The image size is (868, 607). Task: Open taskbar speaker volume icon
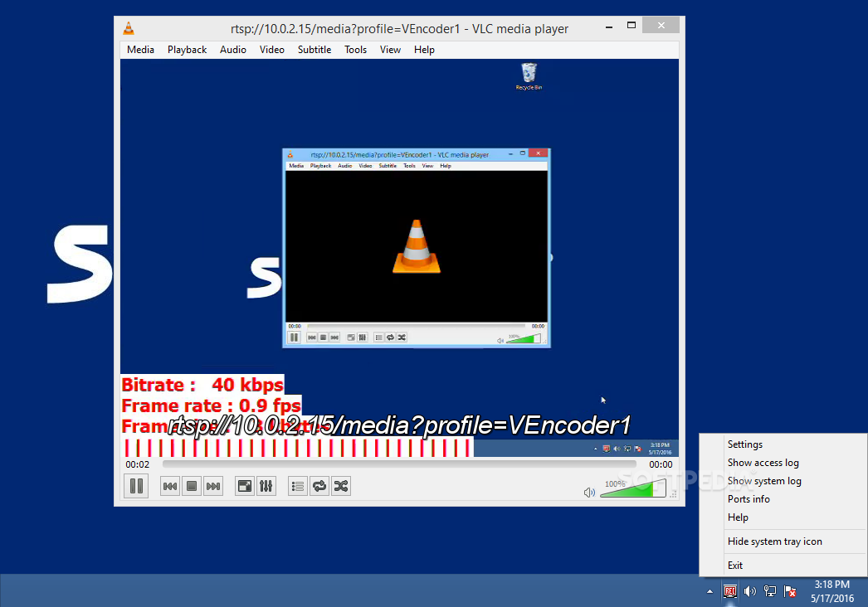point(750,591)
